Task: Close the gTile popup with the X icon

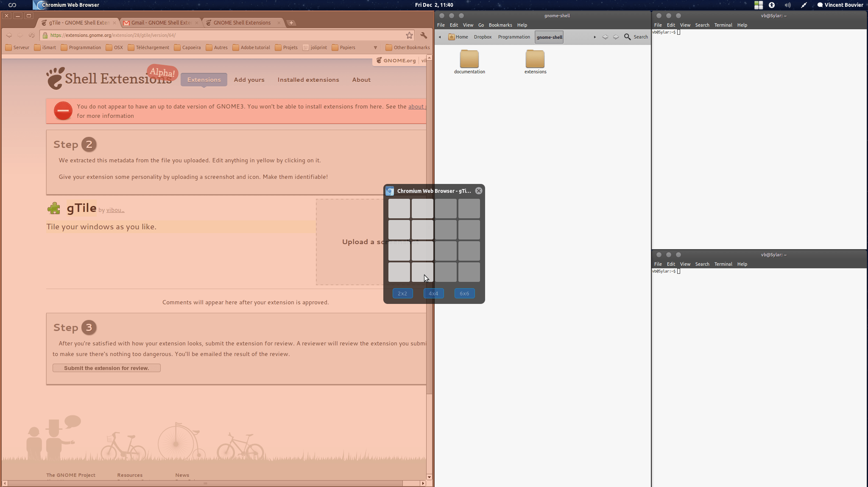Action: [479, 191]
